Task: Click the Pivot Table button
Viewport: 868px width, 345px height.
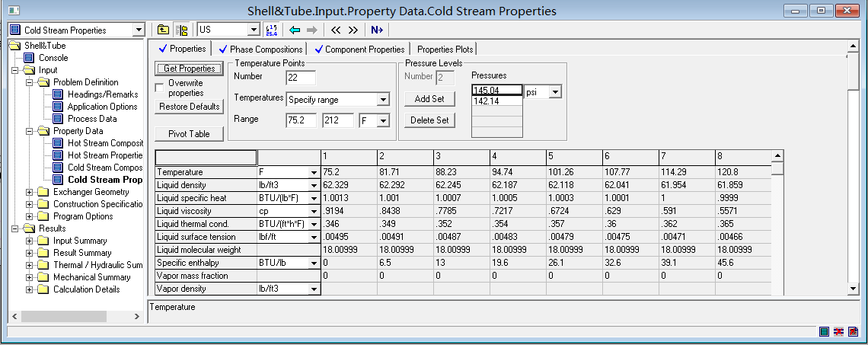Action: point(190,134)
